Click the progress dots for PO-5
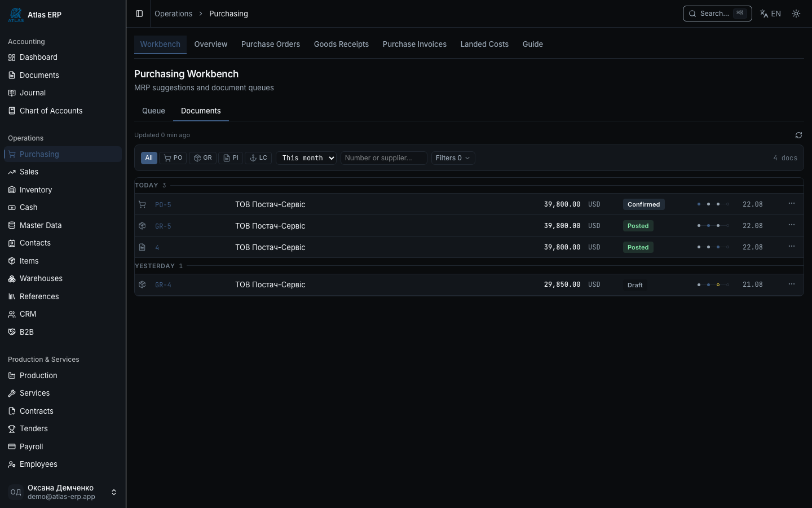812x508 pixels. click(x=713, y=204)
